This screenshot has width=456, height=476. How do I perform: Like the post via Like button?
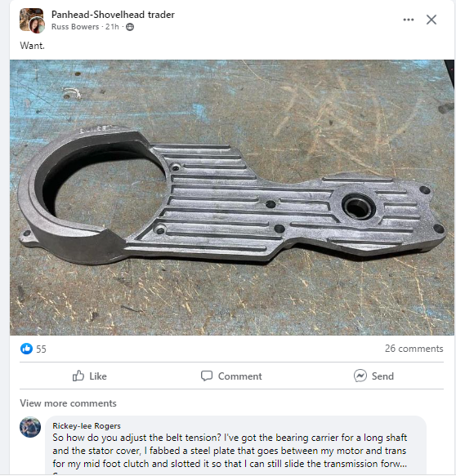click(90, 376)
